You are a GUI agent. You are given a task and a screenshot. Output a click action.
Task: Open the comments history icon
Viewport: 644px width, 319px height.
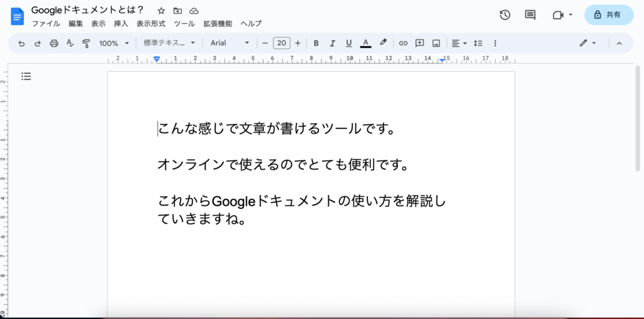[530, 14]
